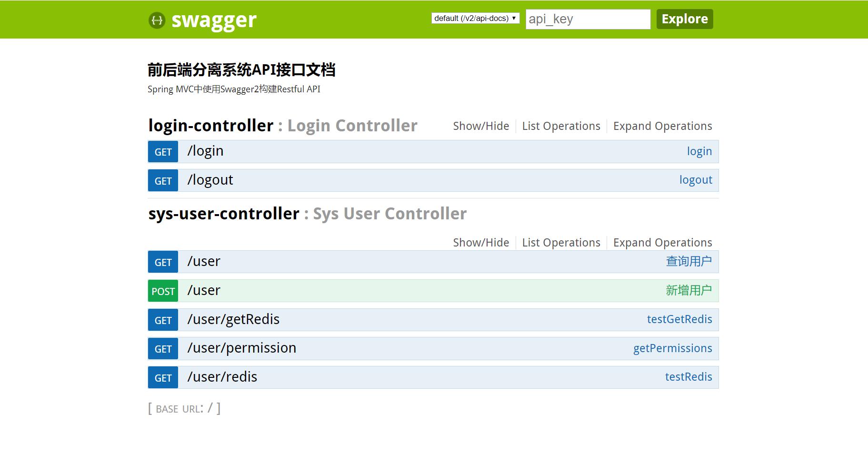Click GET badge of /user/redis

(x=163, y=378)
